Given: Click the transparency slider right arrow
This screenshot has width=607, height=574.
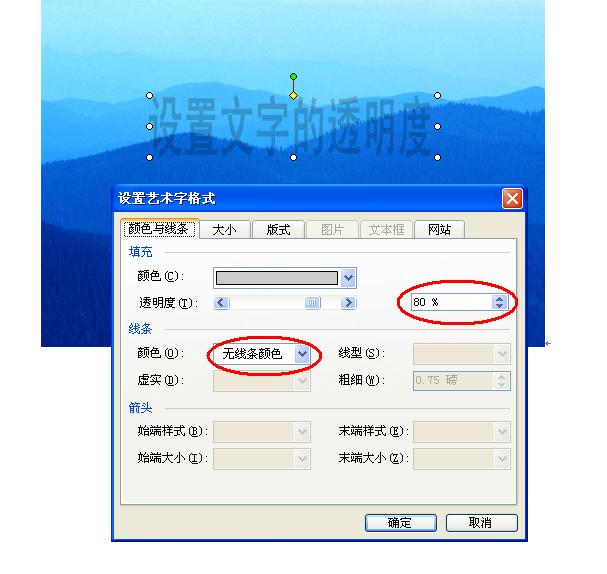Looking at the screenshot, I should (x=348, y=303).
